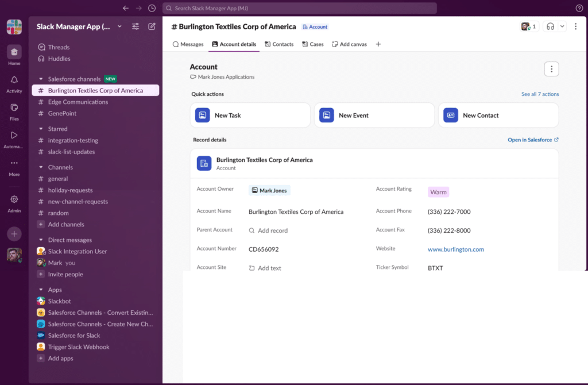Open Salesforce for Slack app
This screenshot has height=385, width=588.
coord(95,336)
